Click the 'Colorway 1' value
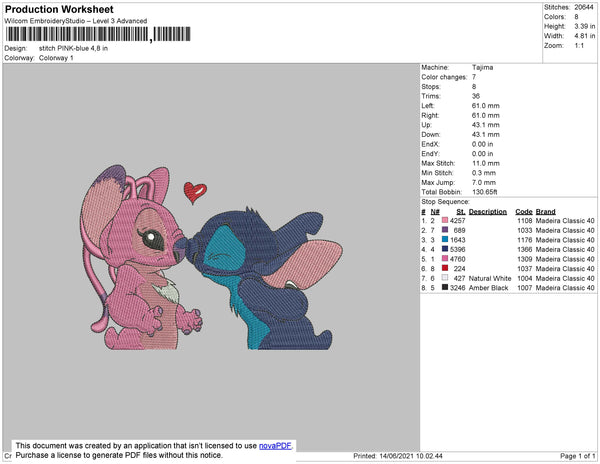The image size is (600, 464). 56,58
